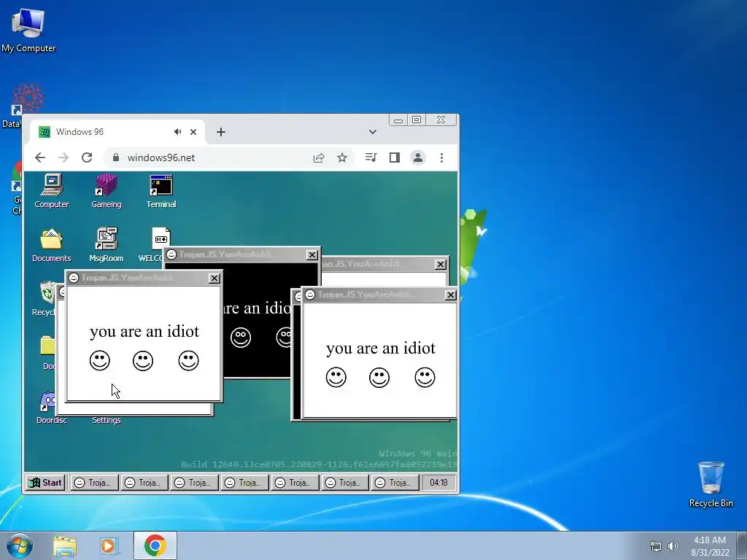
Task: Mute the Windows 96 tab audio icon
Action: coord(178,131)
